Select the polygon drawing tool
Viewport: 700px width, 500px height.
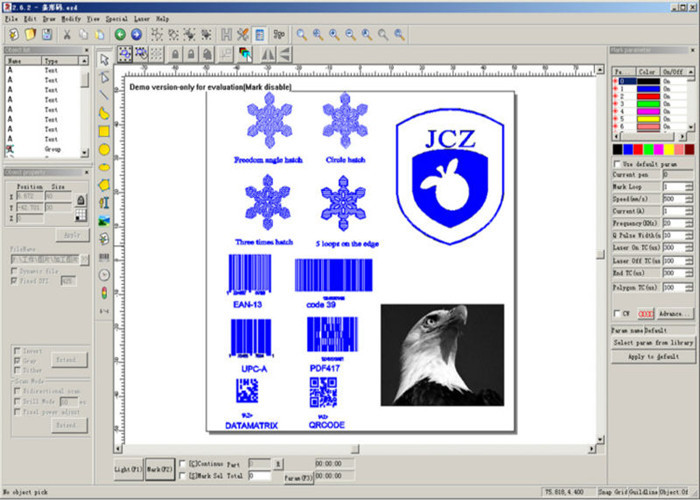(x=104, y=184)
